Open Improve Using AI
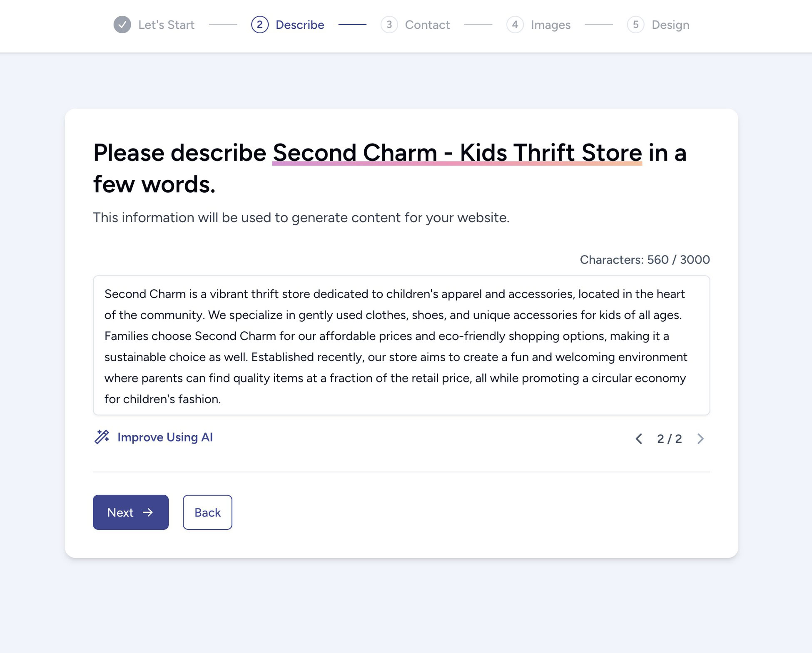812x653 pixels. (x=165, y=437)
